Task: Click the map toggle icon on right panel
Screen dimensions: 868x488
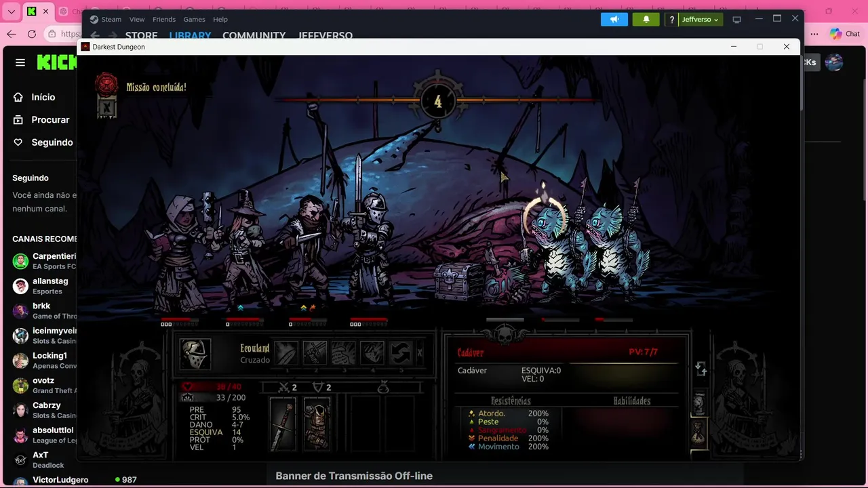Action: tap(701, 369)
